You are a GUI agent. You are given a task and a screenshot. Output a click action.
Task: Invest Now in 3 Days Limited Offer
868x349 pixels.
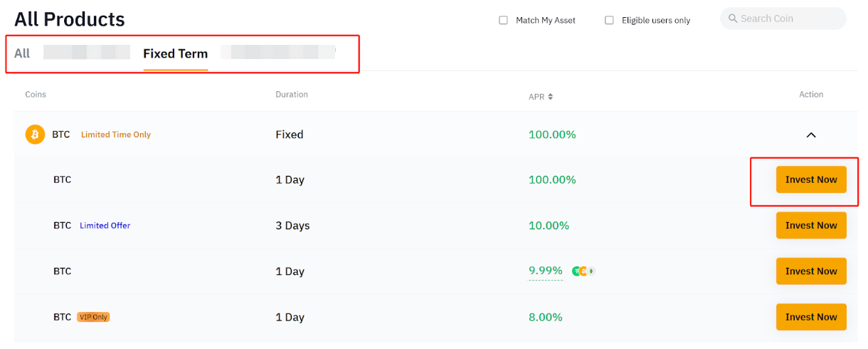tap(810, 226)
